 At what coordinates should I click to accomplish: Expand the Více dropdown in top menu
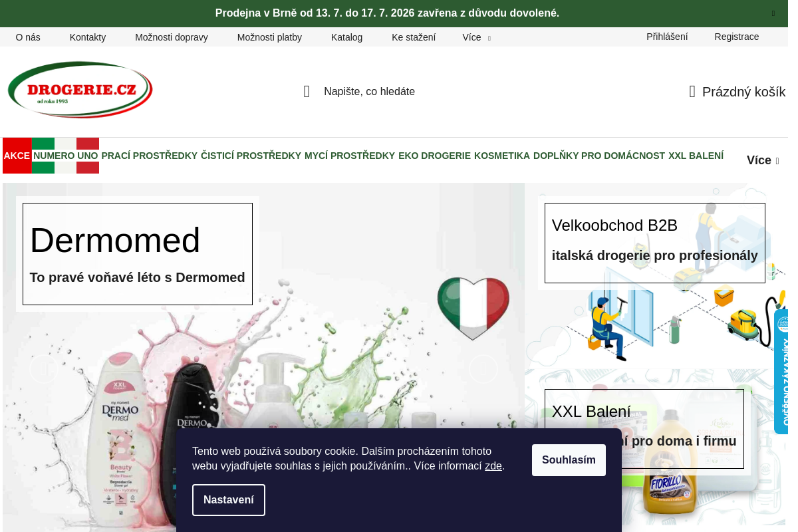click(x=476, y=37)
